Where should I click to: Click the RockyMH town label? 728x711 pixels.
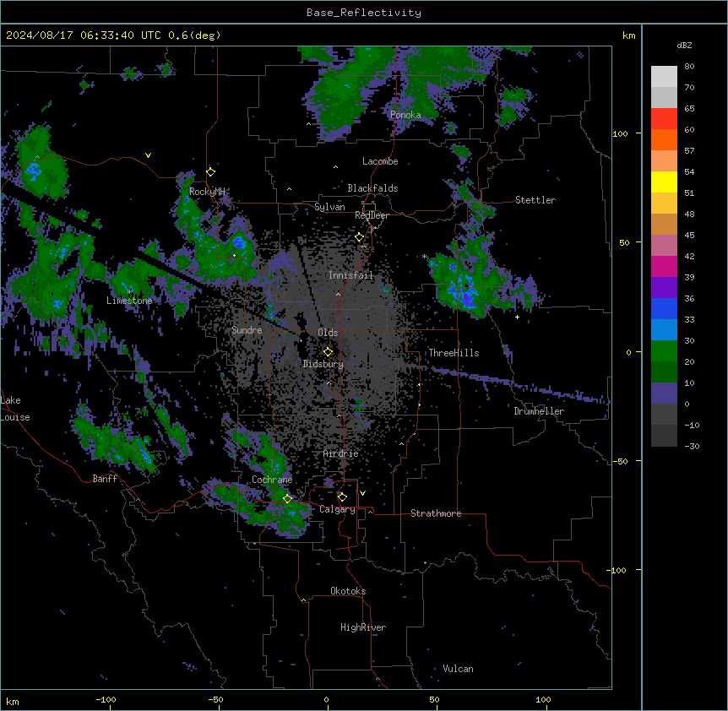coord(207,192)
